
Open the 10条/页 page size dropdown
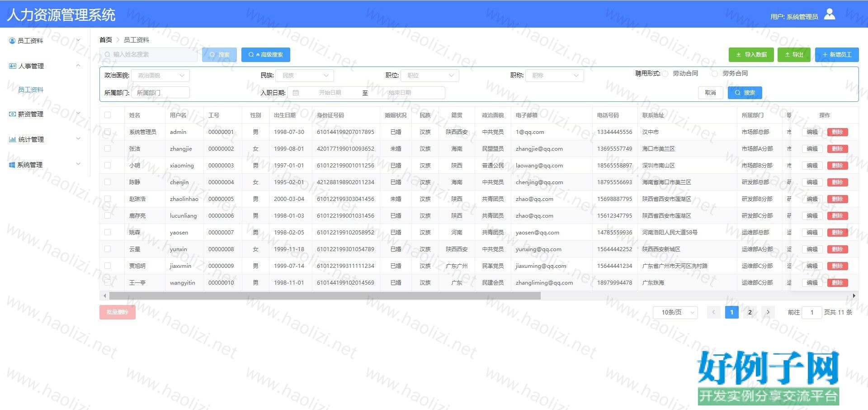click(x=675, y=312)
